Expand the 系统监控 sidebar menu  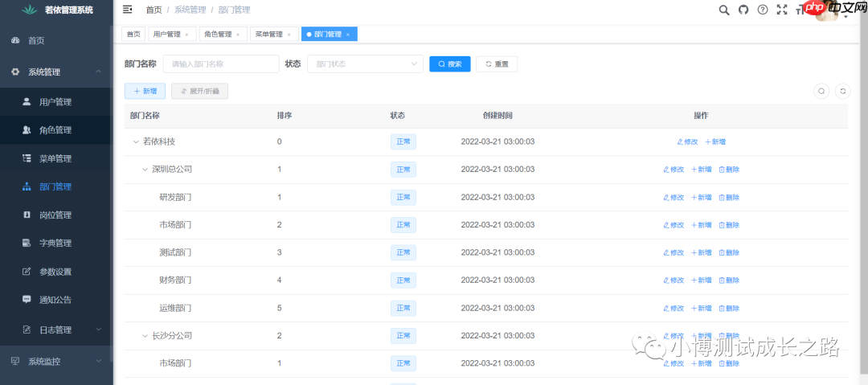click(x=99, y=361)
